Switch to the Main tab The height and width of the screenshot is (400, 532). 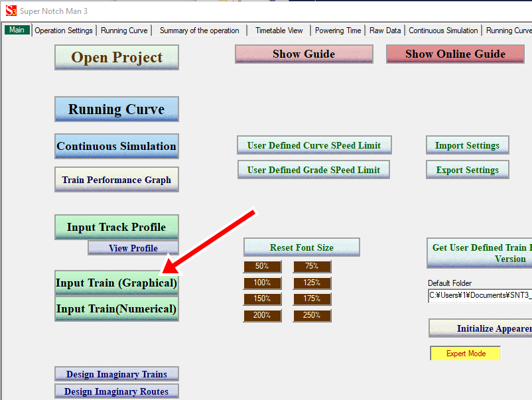(17, 30)
